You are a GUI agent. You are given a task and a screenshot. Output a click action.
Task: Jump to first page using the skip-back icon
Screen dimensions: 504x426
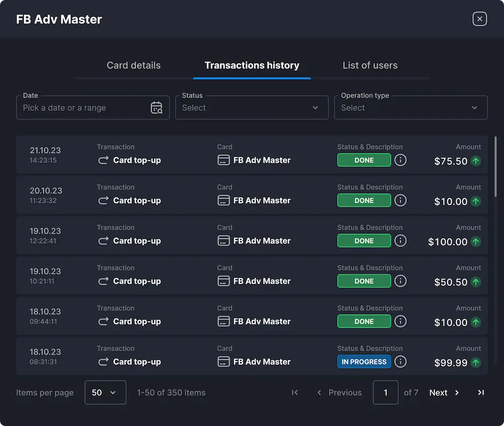pos(295,393)
